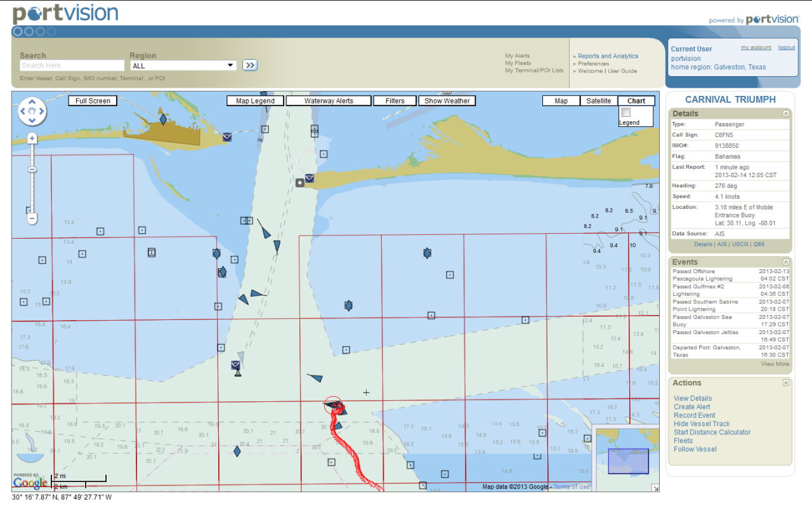Collapse the Details panel
The width and height of the screenshot is (812, 508).
tap(786, 114)
